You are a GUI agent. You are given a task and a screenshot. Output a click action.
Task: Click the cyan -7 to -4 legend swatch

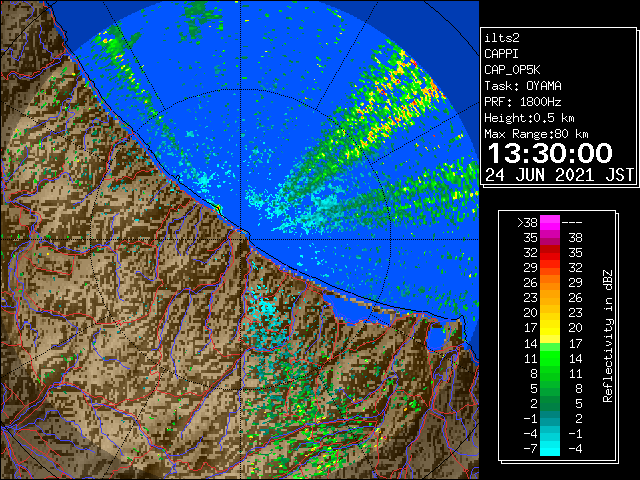point(550,448)
